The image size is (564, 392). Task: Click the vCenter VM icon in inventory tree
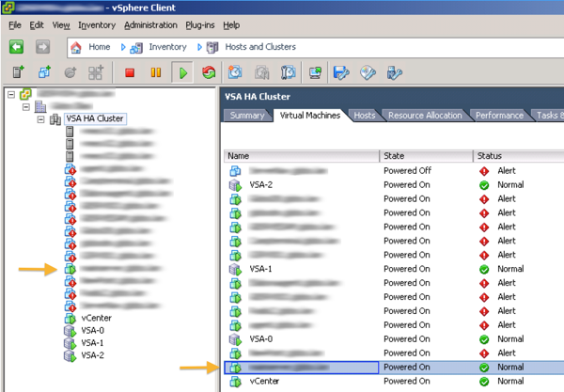pos(70,319)
